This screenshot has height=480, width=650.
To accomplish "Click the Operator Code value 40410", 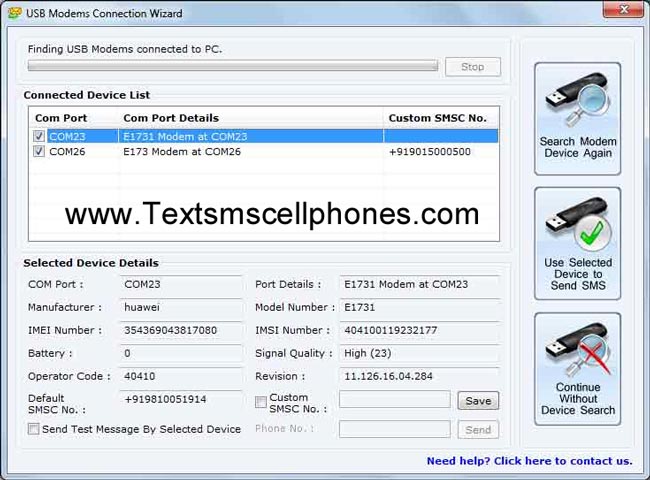I will [181, 376].
